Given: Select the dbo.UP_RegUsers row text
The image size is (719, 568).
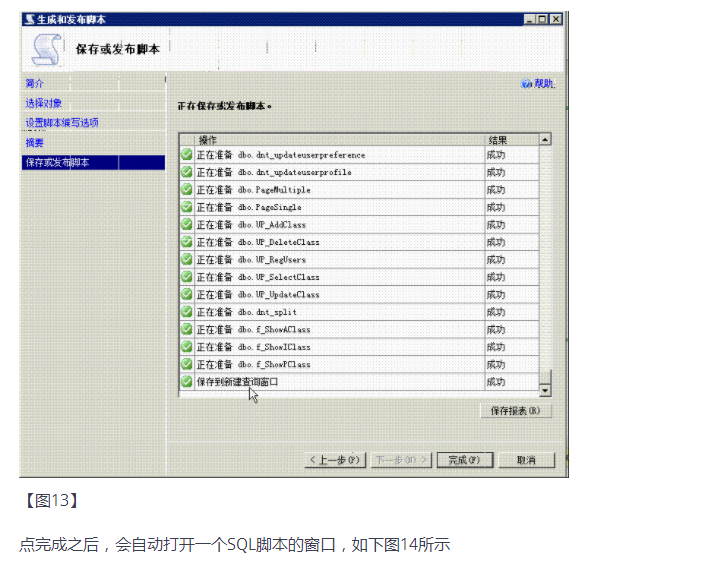Looking at the screenshot, I should click(x=251, y=259).
